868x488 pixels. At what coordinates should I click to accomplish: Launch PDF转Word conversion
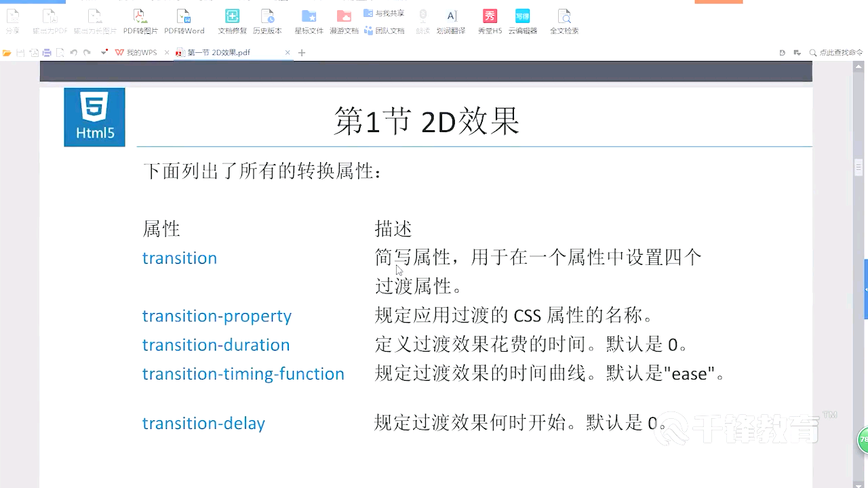[184, 20]
